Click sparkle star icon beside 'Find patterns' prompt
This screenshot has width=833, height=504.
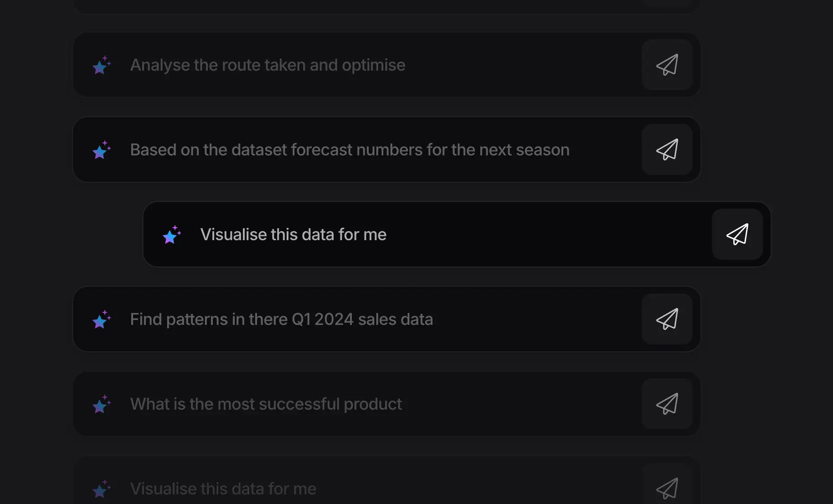pos(101,319)
